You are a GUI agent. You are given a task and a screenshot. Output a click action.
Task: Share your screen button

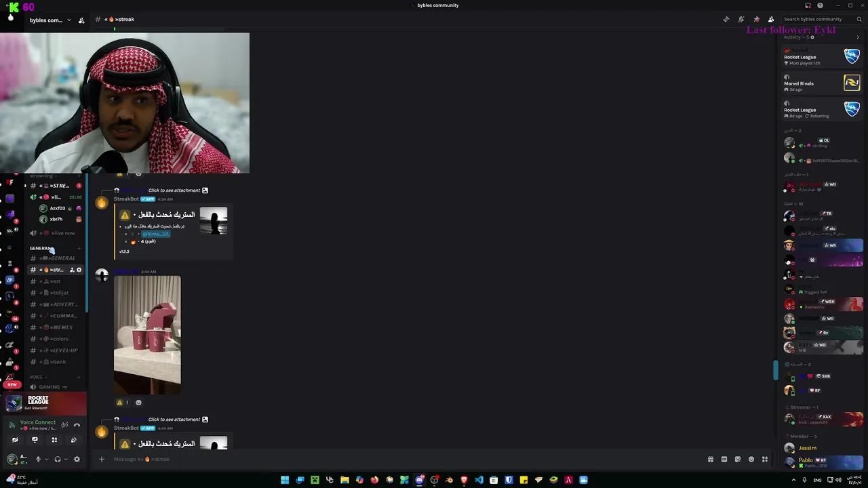point(35,440)
